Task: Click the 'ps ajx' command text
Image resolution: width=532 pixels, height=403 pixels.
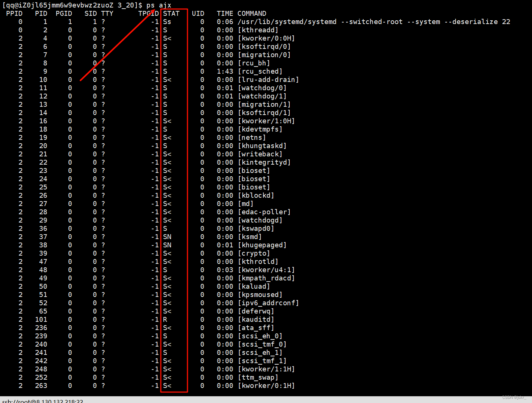Action: tap(159, 5)
